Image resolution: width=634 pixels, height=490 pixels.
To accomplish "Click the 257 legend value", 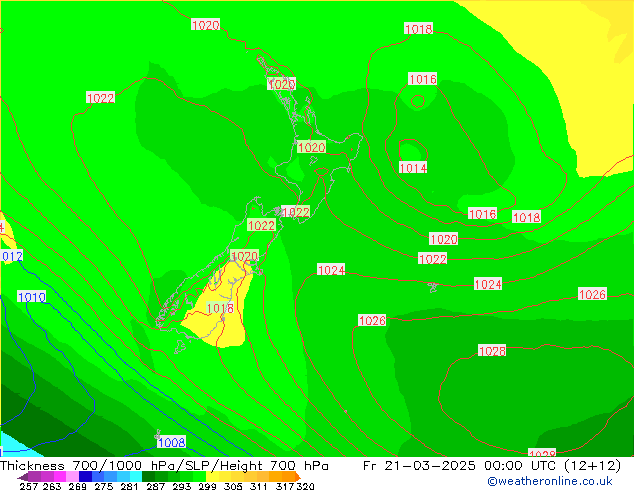I will tap(28, 486).
